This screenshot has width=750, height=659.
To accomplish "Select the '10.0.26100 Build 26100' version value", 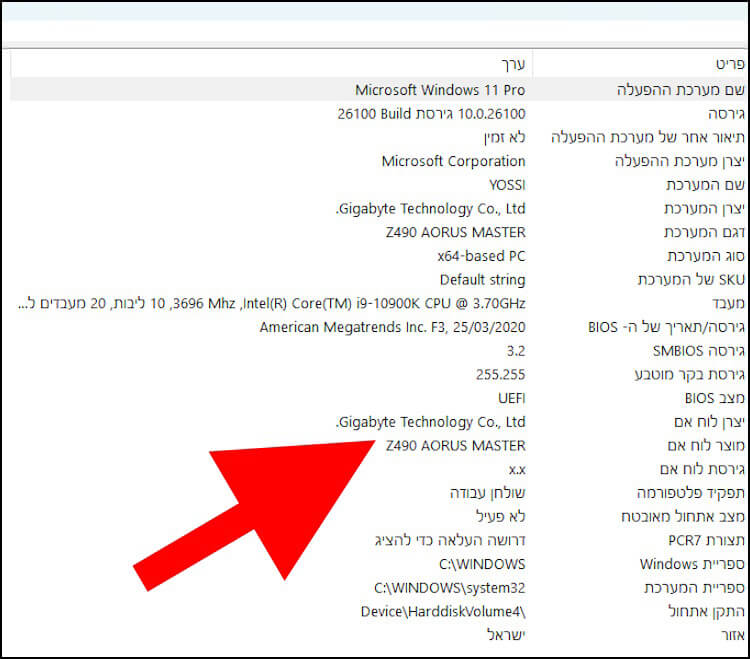I will coord(431,114).
